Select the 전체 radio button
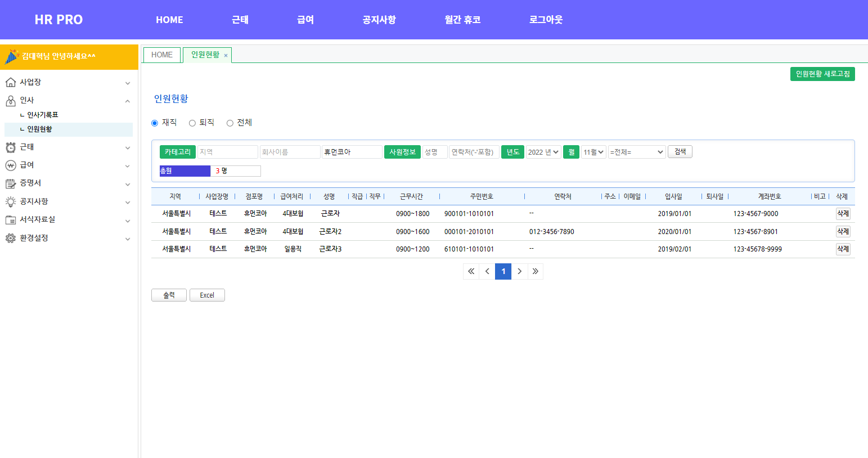This screenshot has width=868, height=458. pyautogui.click(x=230, y=123)
